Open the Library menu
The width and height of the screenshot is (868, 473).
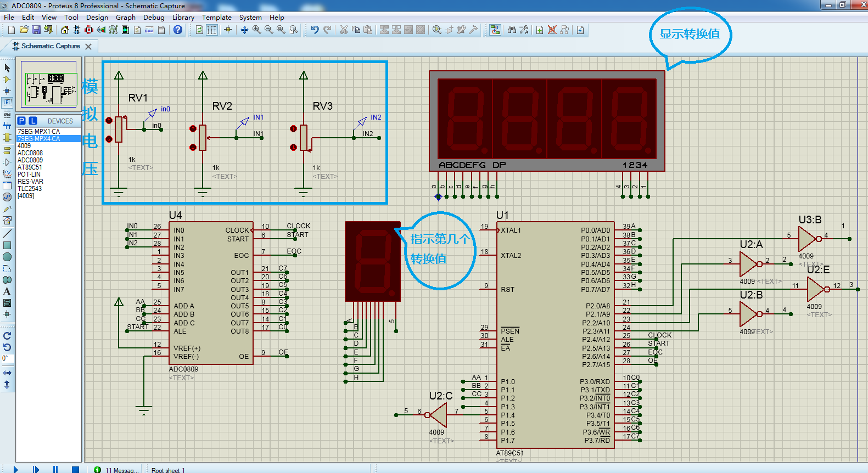183,17
